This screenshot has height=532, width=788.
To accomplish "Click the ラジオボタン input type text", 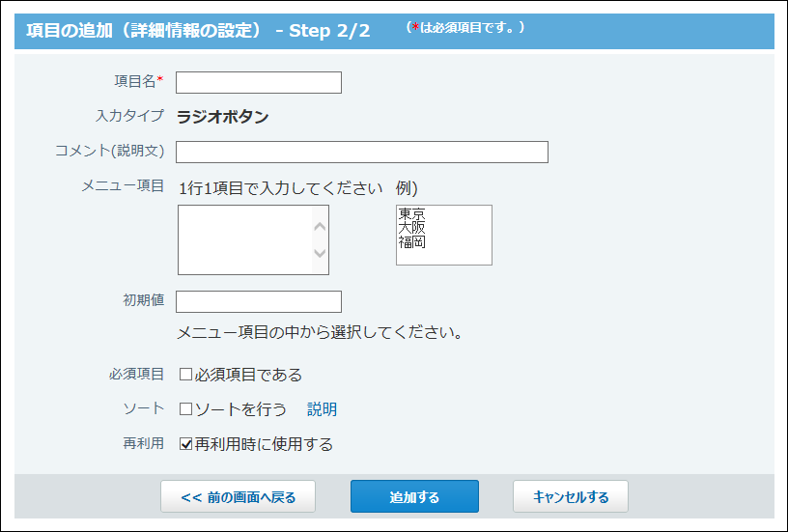I will coord(223,118).
